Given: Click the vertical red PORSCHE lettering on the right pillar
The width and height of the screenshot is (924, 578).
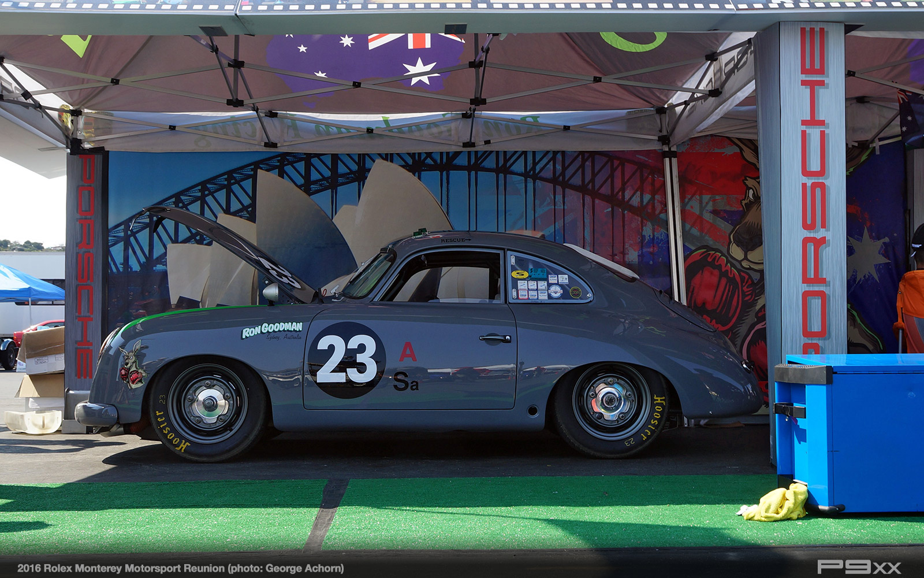Looking at the screenshot, I should (x=814, y=191).
